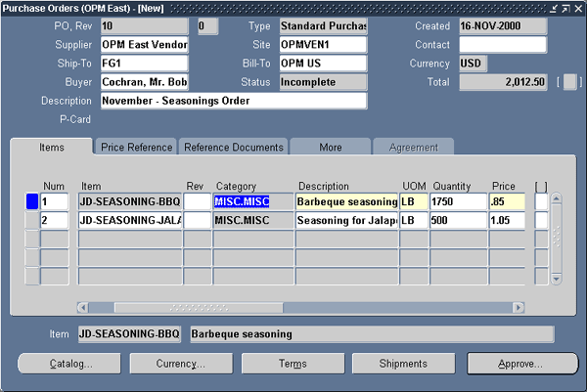Click line number 2 cell
This screenshot has width=587, height=392.
pyautogui.click(x=54, y=220)
